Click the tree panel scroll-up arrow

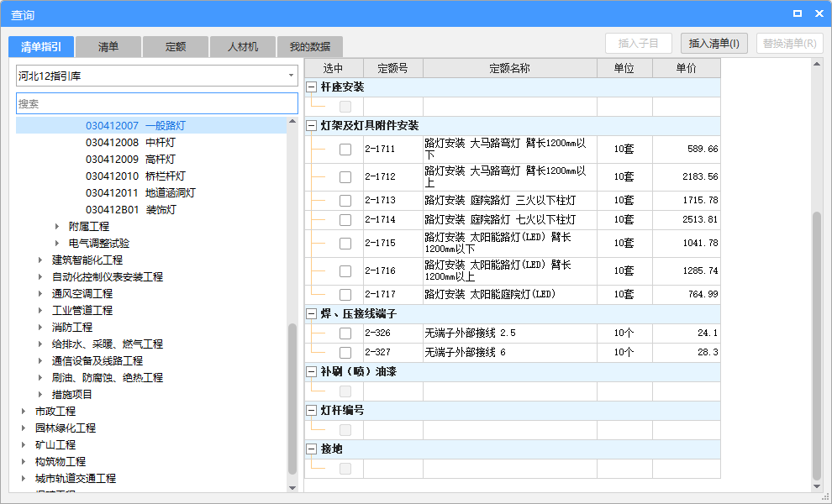[292, 122]
